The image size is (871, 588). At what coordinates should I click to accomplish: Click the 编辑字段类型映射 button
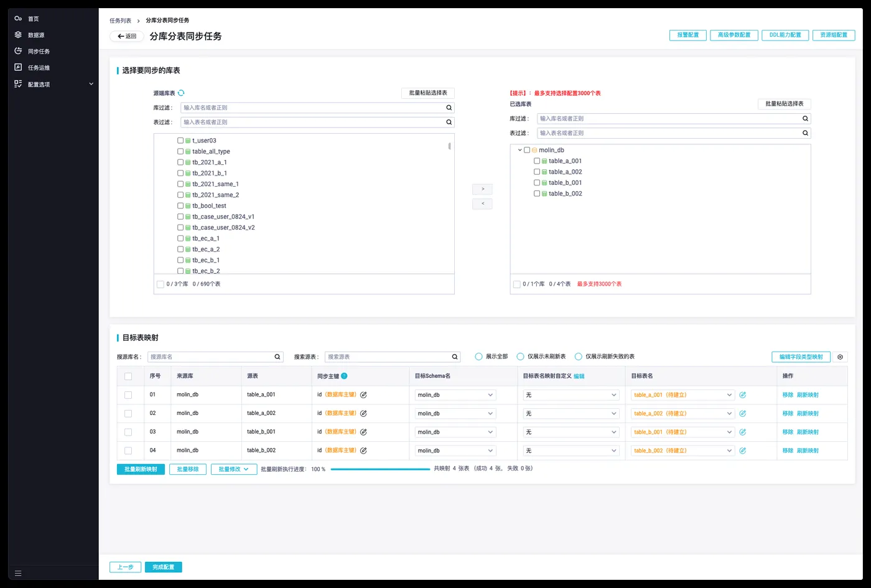tap(801, 357)
